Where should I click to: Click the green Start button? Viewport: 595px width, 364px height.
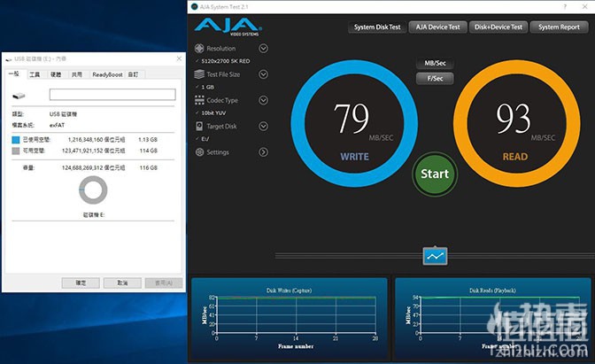point(435,174)
